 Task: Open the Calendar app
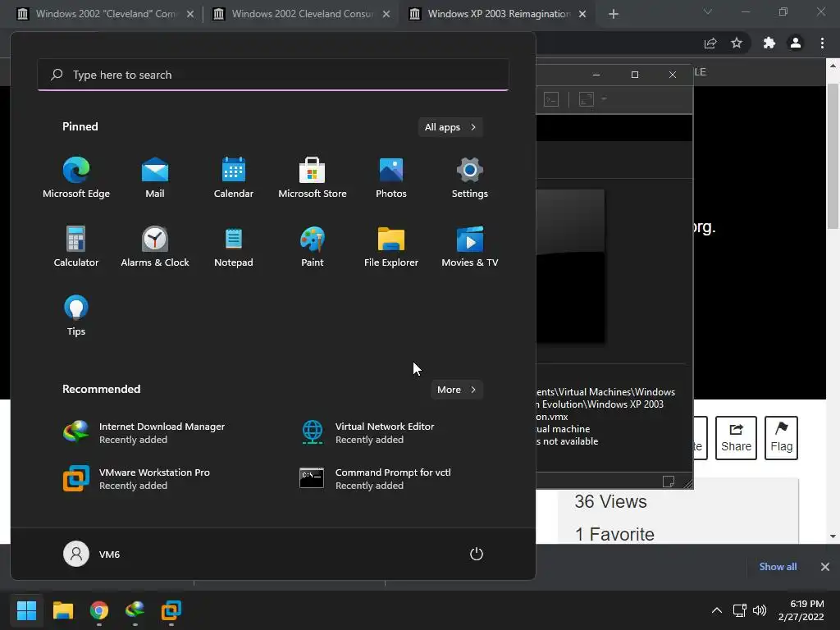click(x=234, y=178)
